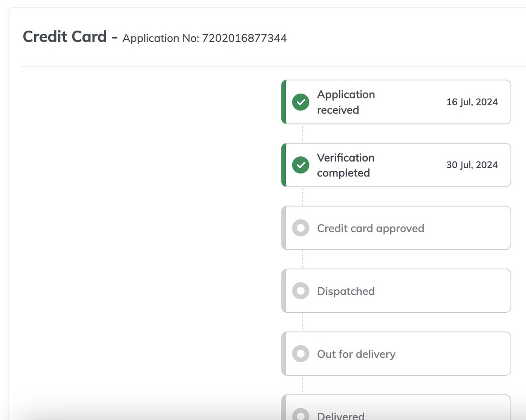Click the Application No 7202016877344 text
Screen dimensions: 526x420
coord(204,39)
